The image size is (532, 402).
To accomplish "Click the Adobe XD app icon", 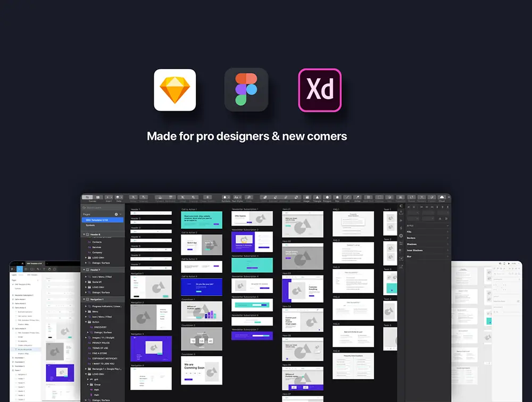I will (320, 90).
